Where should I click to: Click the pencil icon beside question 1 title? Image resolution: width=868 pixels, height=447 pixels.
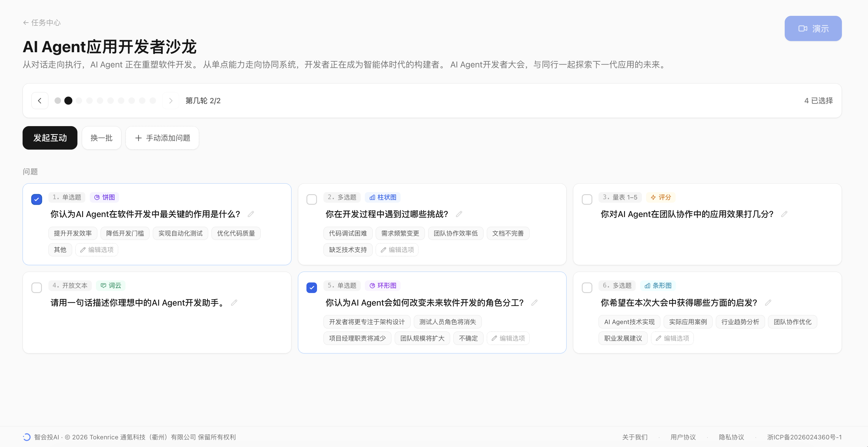(251, 214)
